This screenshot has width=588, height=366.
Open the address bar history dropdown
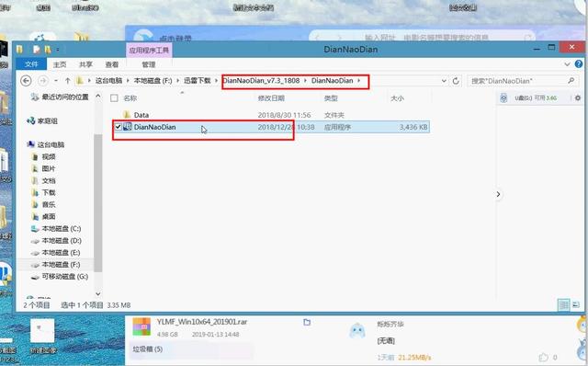click(x=444, y=81)
